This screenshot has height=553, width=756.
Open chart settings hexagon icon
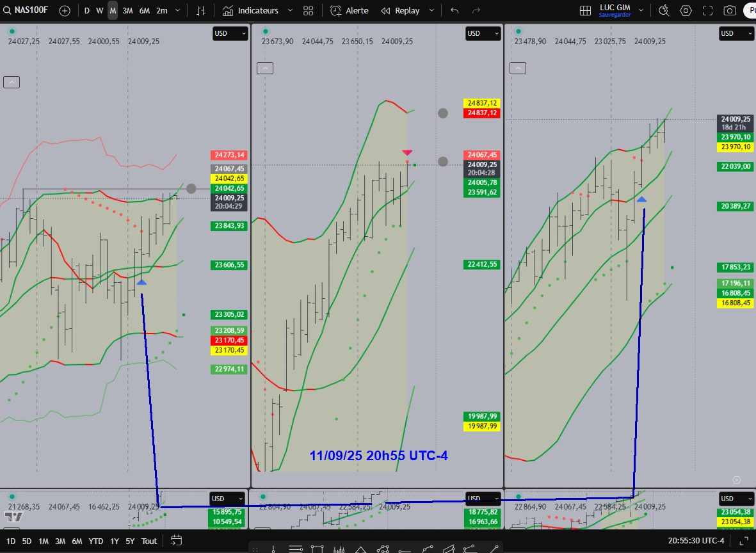tap(686, 11)
